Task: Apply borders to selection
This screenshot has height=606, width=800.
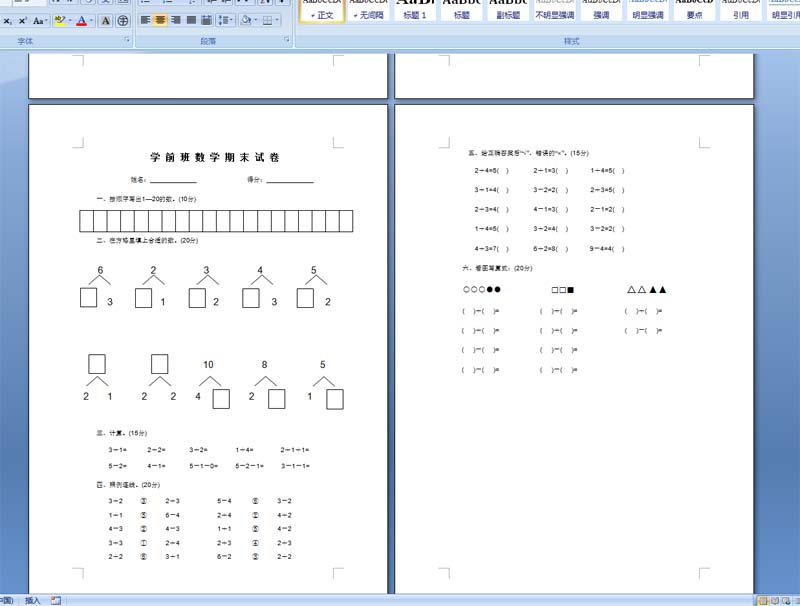Action: pos(267,20)
